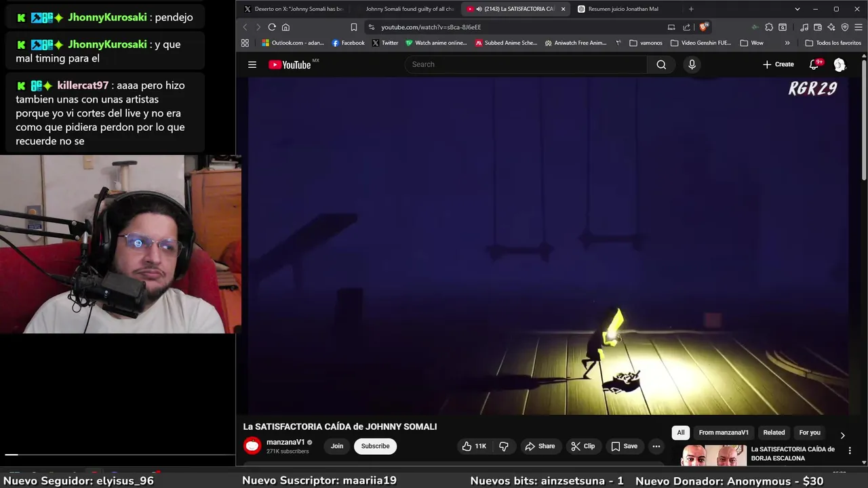Open browser apps grid in bookmarks bar
The width and height of the screenshot is (868, 488).
[245, 43]
